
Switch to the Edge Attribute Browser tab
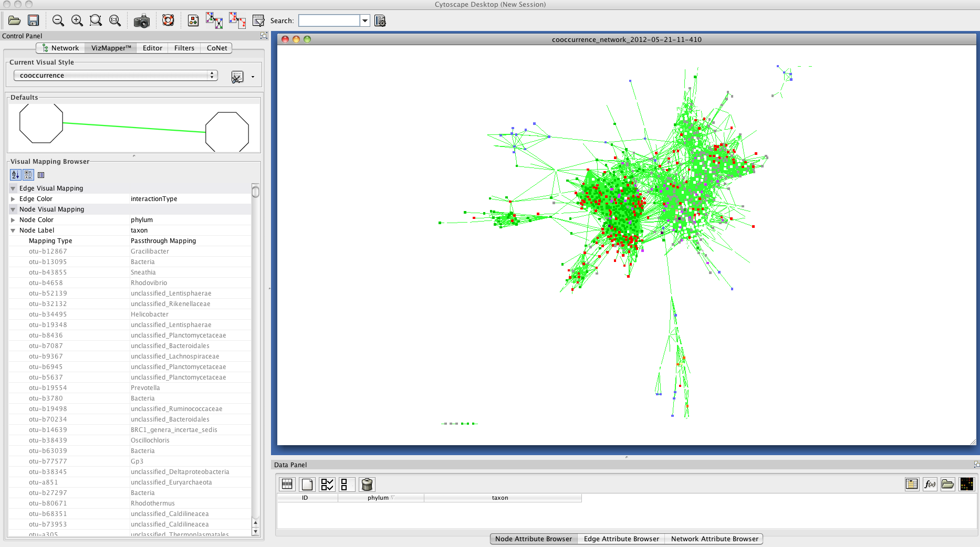(x=621, y=539)
